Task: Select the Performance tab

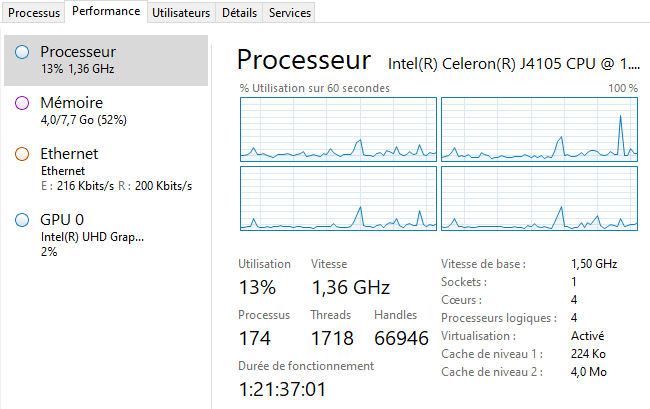Action: tap(107, 12)
